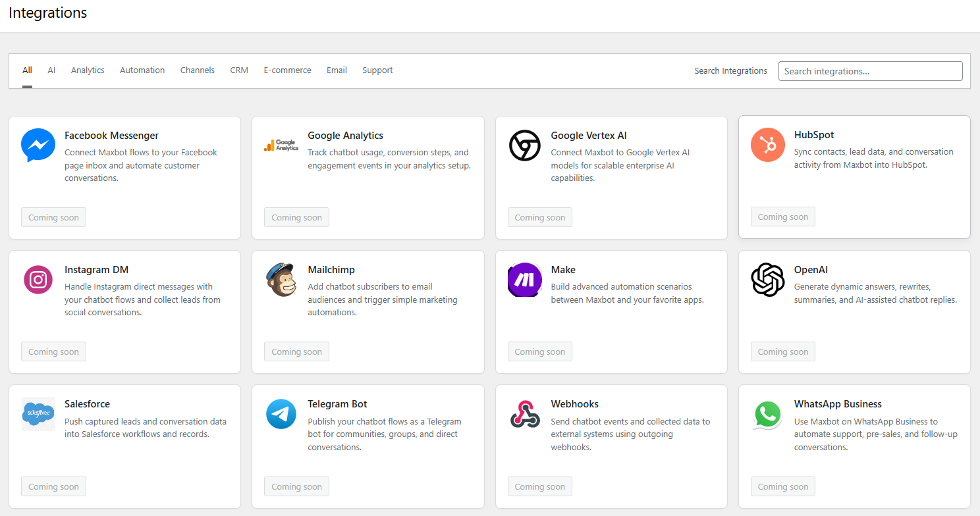
Task: Select the All filter tab
Action: click(27, 70)
